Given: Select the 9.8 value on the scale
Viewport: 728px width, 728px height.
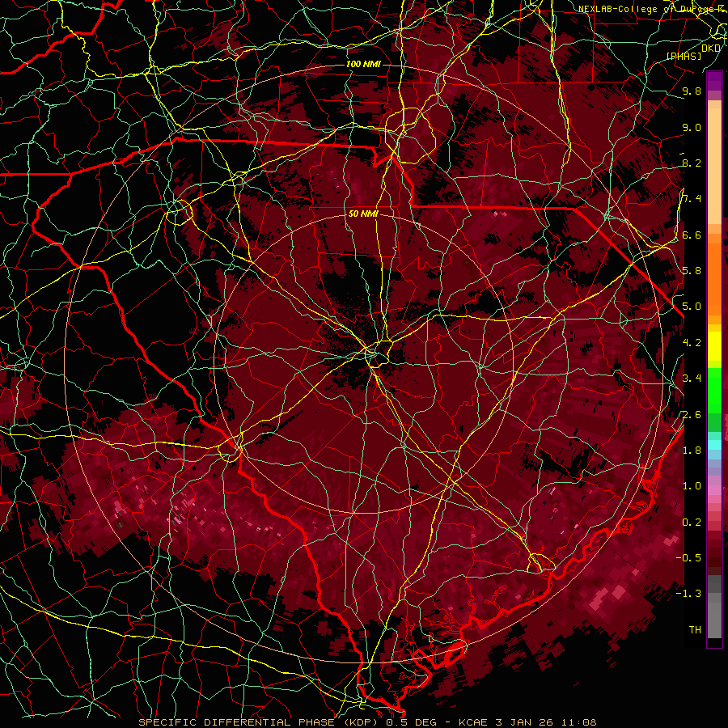Looking at the screenshot, I should pyautogui.click(x=692, y=91).
